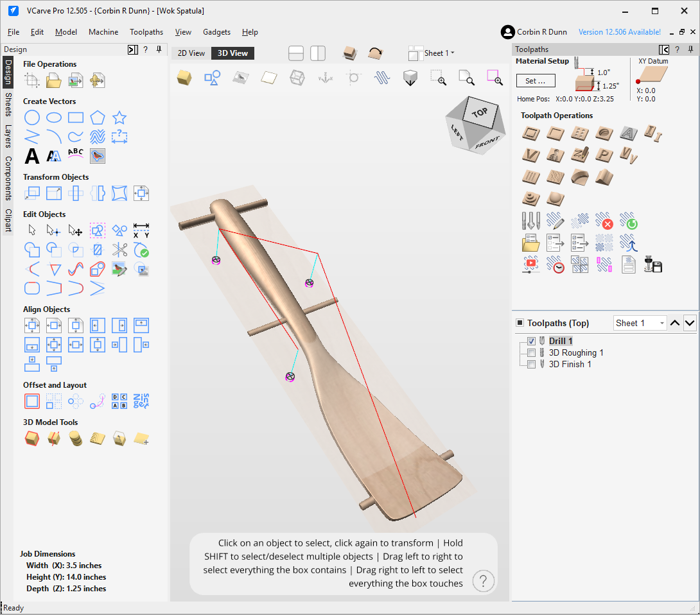Open the Profile Toolpath operation
This screenshot has width=700, height=615.
[530, 134]
